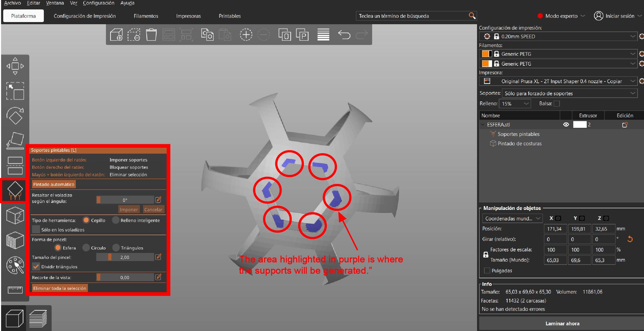The width and height of the screenshot is (644, 331).
Task: Check the Pulgadas checkbox
Action: tap(487, 270)
